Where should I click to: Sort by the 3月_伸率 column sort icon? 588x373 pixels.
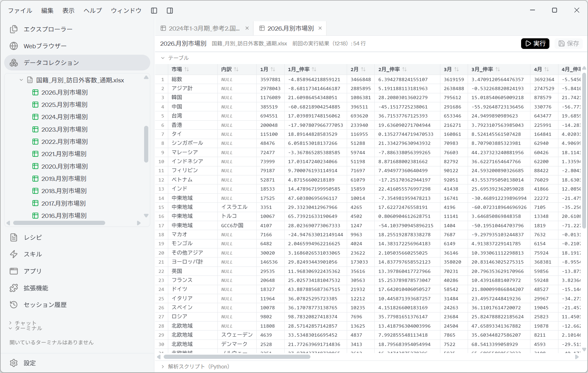tap(498, 70)
